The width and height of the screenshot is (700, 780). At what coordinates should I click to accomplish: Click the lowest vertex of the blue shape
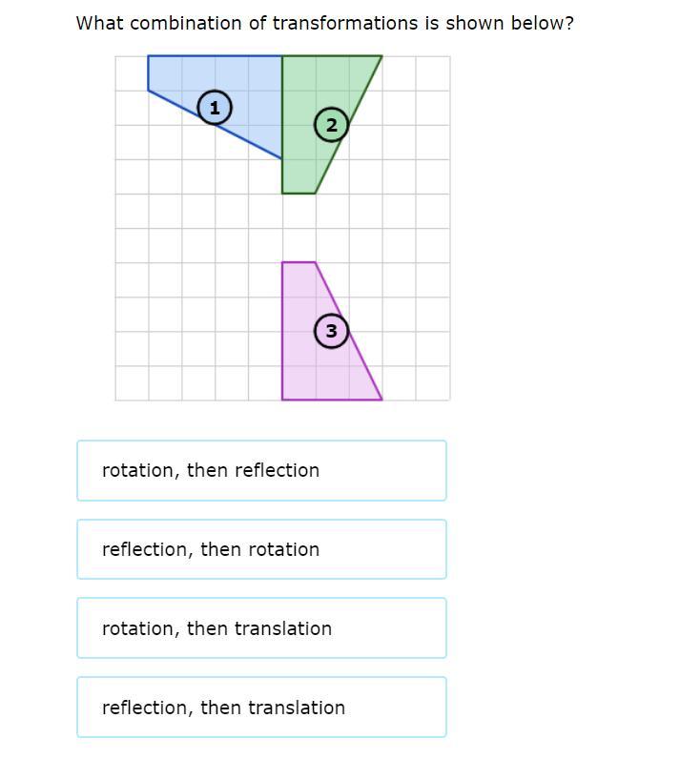[x=282, y=159]
